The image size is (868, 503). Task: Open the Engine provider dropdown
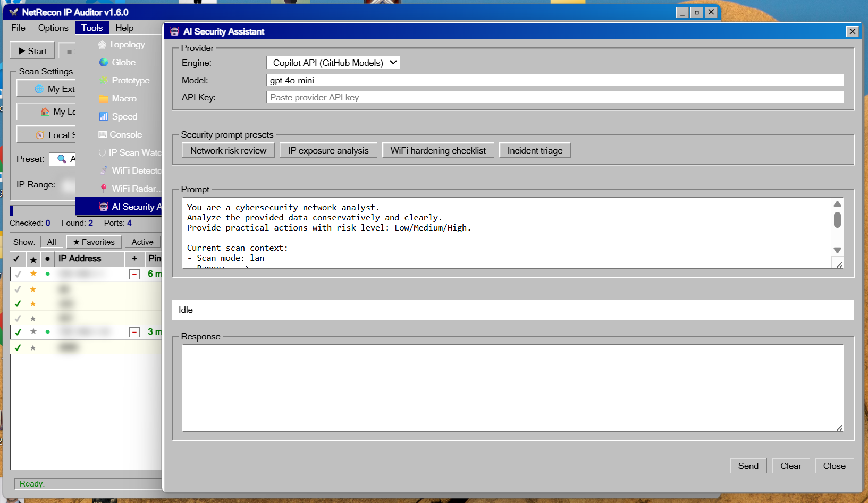333,63
